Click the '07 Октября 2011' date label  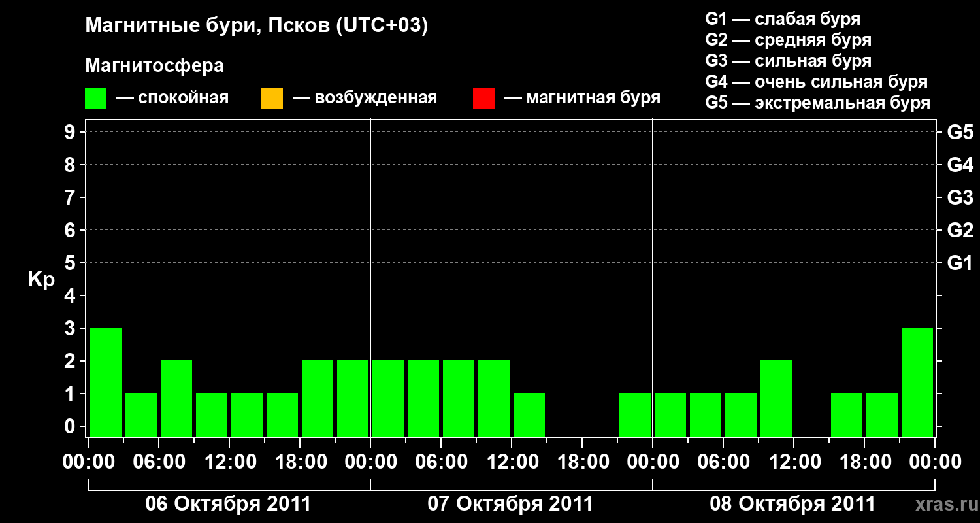click(510, 504)
